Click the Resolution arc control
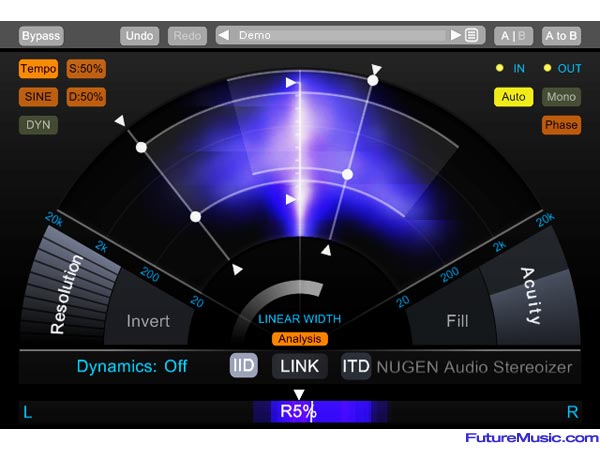 (66, 294)
